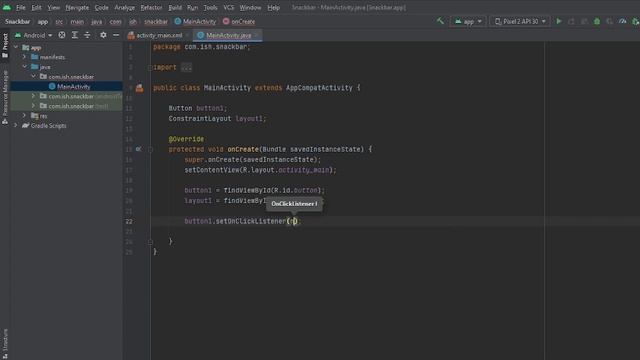Close the MainActivity.java editor tab
Image resolution: width=640 pixels, height=360 pixels.
(x=257, y=36)
